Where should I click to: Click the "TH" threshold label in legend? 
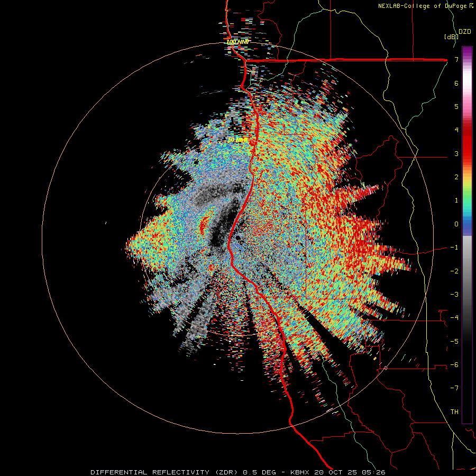click(454, 412)
